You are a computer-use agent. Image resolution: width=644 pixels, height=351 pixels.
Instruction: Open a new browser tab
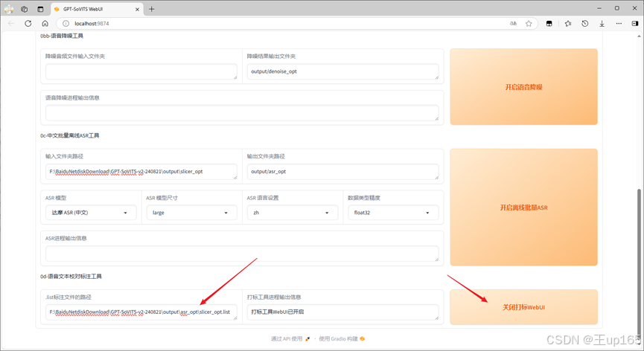click(x=152, y=9)
